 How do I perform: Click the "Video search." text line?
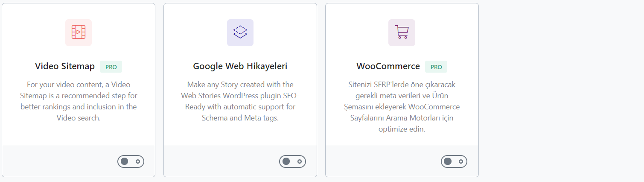pos(79,118)
